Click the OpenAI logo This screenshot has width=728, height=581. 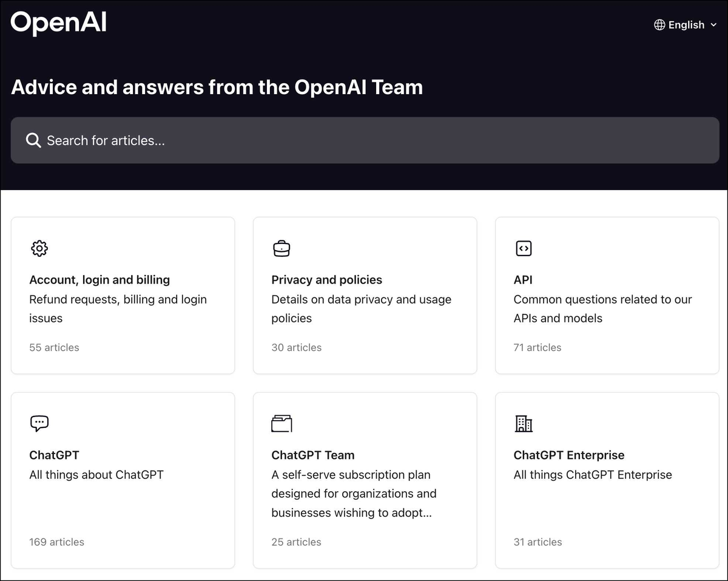coord(58,22)
